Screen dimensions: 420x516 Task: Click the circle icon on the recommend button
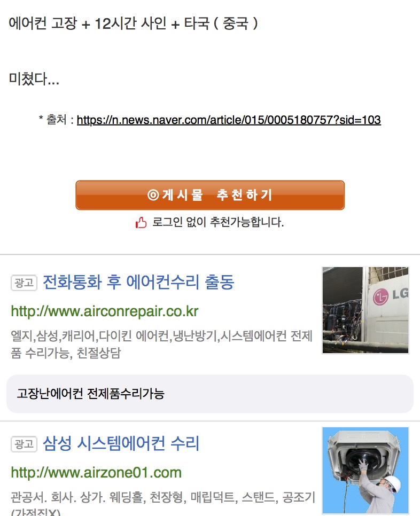coord(153,195)
